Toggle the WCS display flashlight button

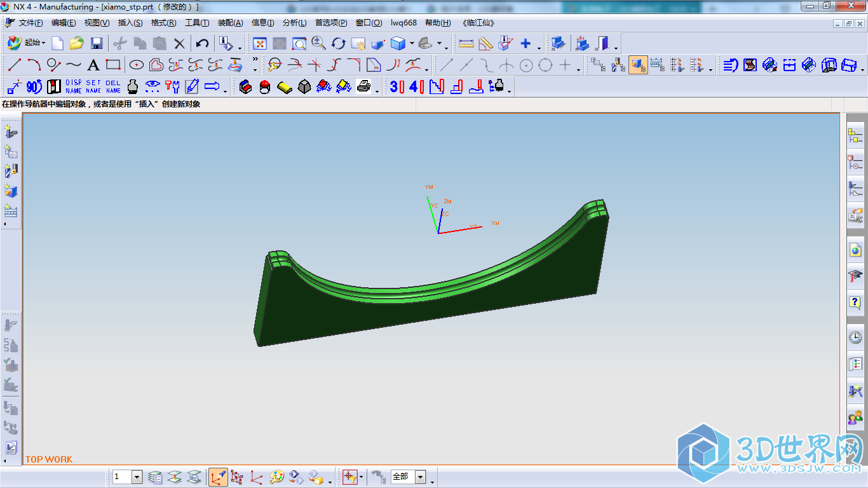218,477
